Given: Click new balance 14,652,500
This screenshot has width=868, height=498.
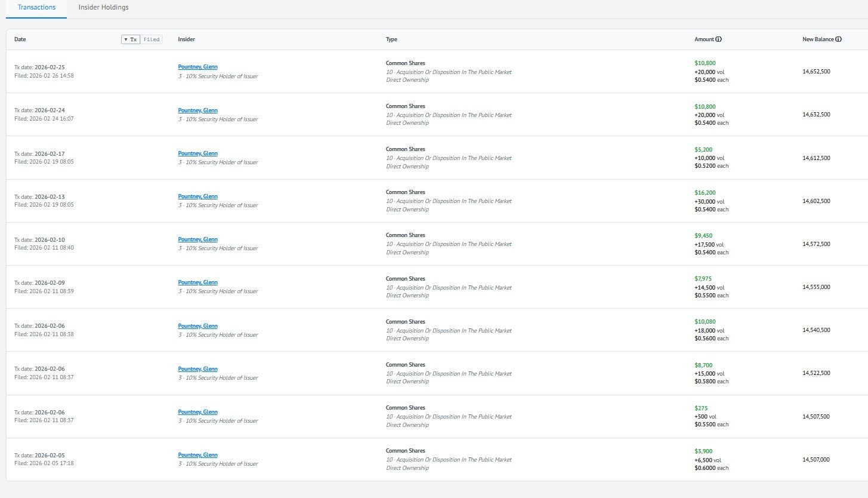Looking at the screenshot, I should tap(816, 72).
